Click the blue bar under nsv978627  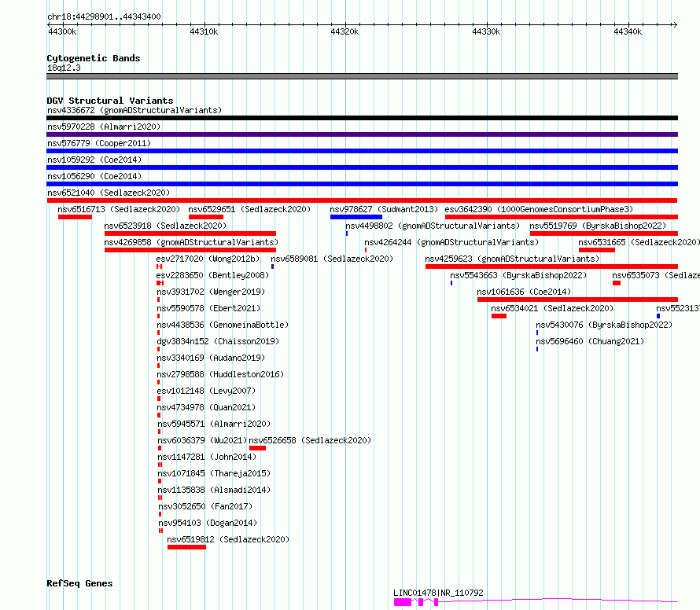(x=356, y=217)
